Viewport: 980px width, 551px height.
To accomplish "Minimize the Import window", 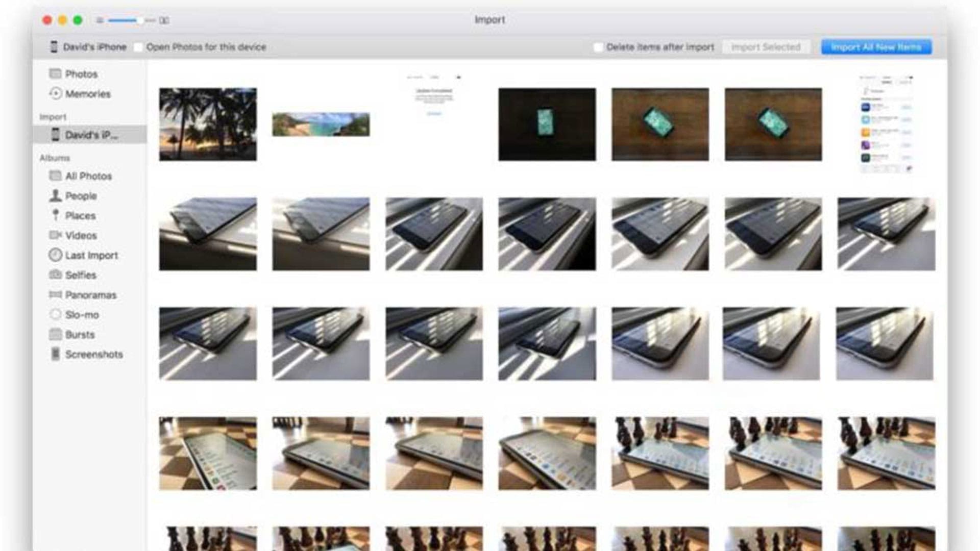I will coord(62,20).
